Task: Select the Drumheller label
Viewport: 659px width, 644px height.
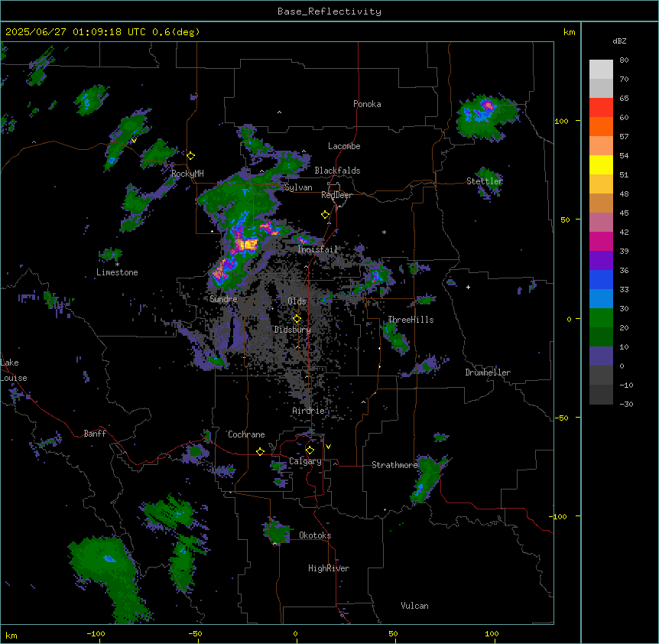Action: pyautogui.click(x=488, y=372)
